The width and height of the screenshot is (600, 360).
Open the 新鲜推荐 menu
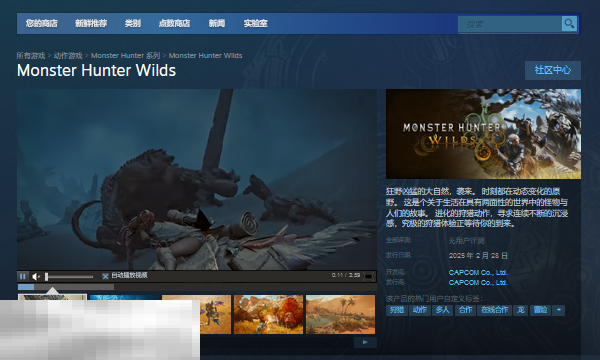pyautogui.click(x=91, y=23)
